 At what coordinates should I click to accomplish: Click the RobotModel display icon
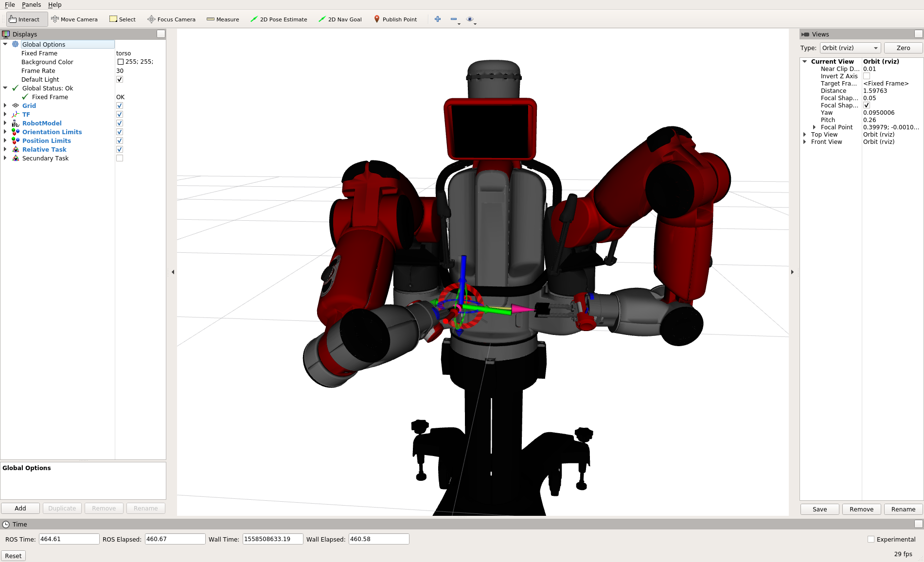(x=16, y=123)
